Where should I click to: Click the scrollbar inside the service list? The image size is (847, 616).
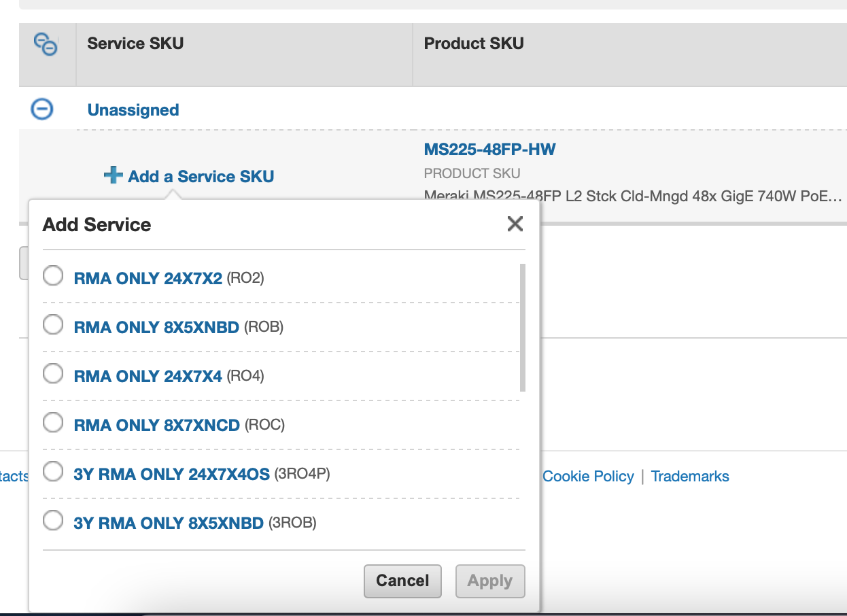click(x=522, y=326)
